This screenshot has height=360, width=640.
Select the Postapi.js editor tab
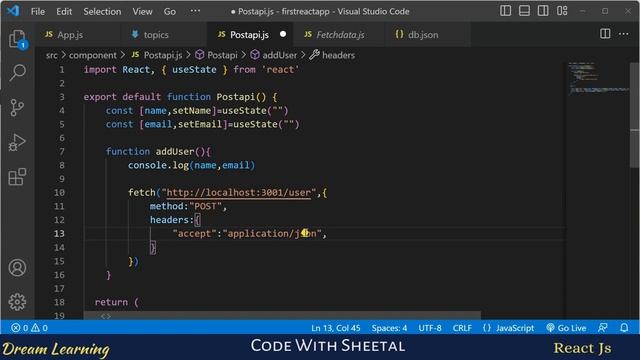point(249,35)
